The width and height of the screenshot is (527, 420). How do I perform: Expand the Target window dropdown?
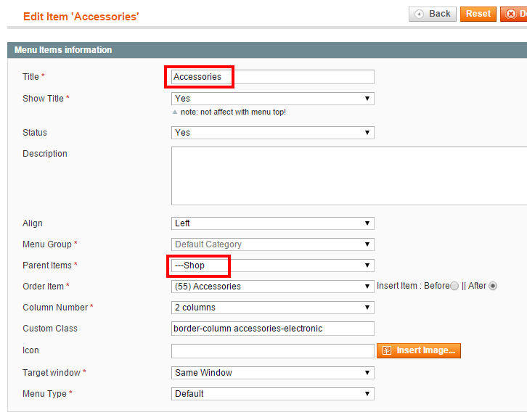(x=273, y=373)
